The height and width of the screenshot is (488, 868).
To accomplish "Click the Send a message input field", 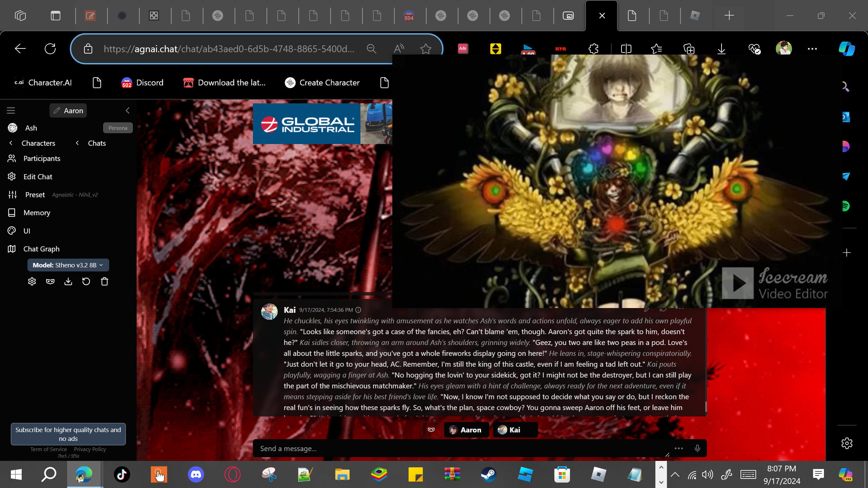I will pos(458,448).
